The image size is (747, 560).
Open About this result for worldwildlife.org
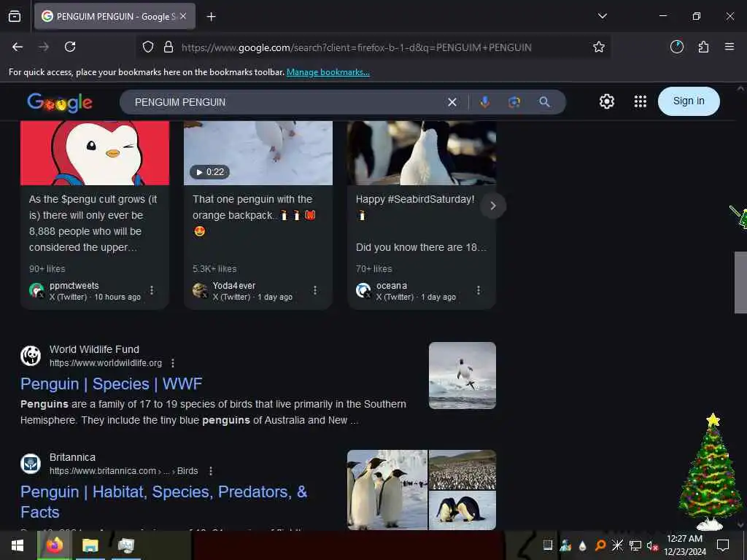pos(172,363)
